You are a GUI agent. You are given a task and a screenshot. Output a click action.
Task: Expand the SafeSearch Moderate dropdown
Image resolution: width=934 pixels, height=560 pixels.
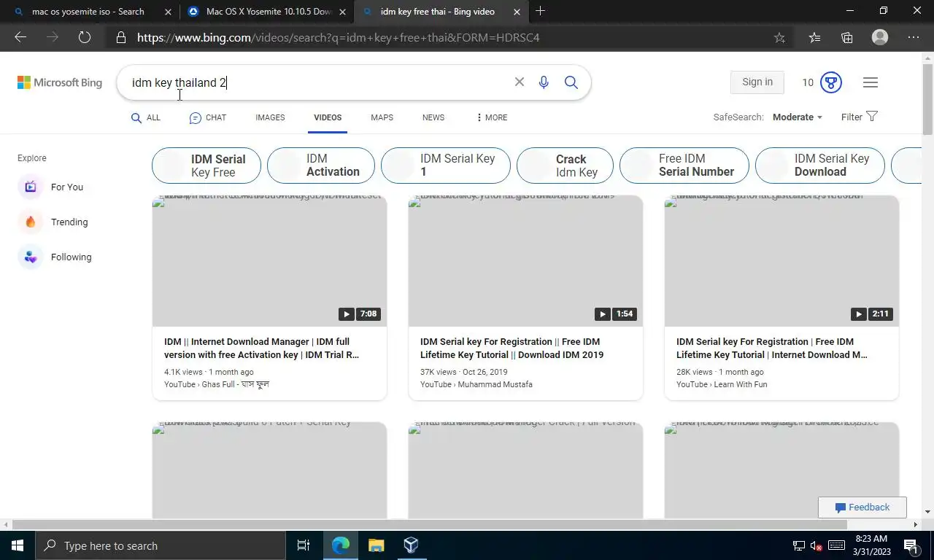(x=797, y=117)
